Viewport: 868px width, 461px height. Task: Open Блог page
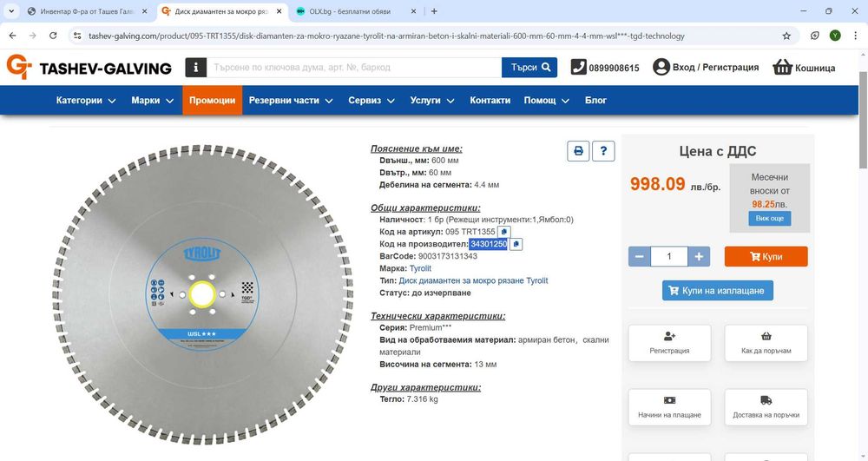coord(595,100)
